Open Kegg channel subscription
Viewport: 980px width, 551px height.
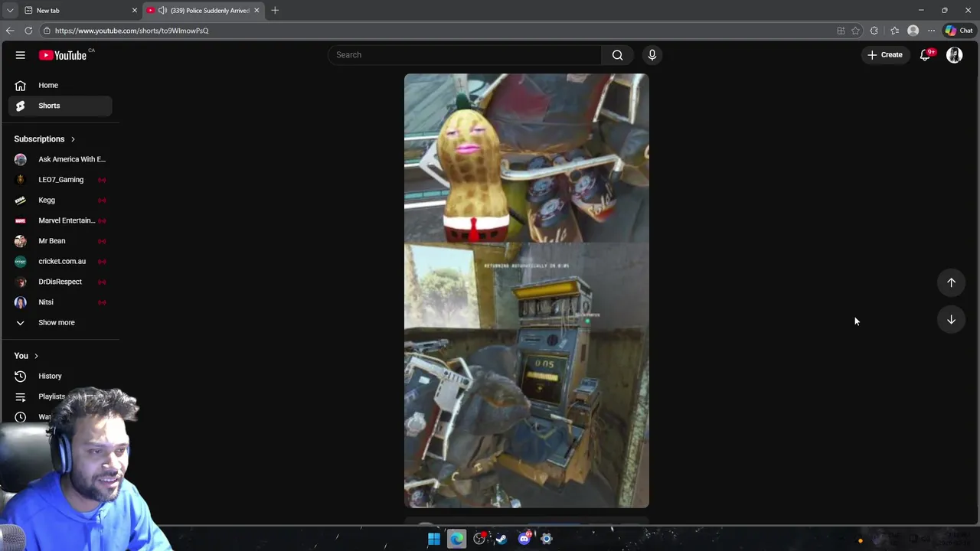pyautogui.click(x=60, y=200)
